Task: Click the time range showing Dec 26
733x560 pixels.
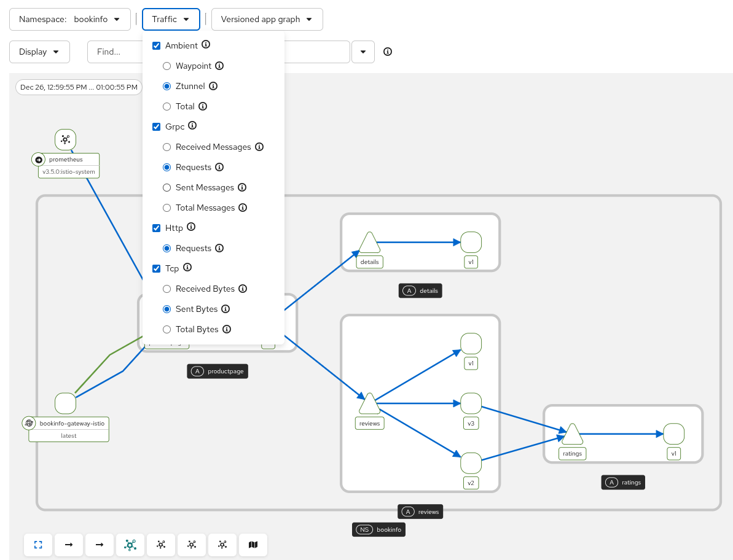Action: click(78, 87)
